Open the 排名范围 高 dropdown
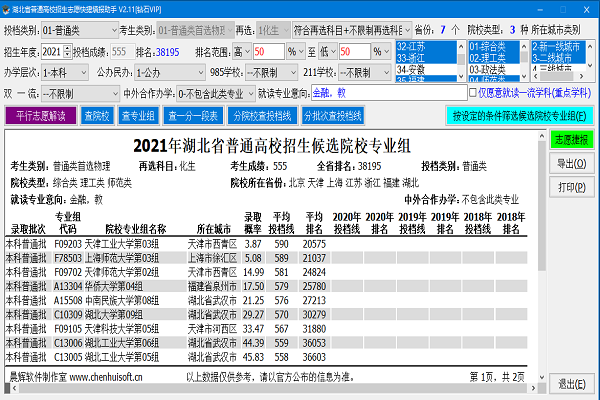 pyautogui.click(x=242, y=52)
